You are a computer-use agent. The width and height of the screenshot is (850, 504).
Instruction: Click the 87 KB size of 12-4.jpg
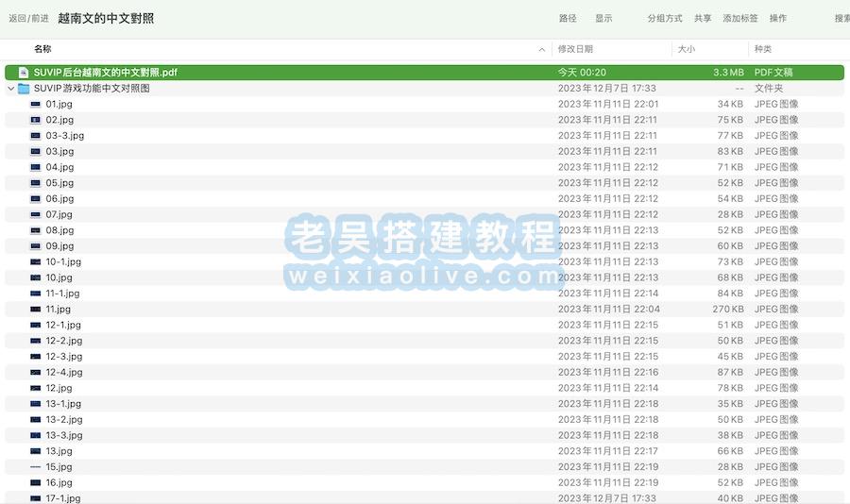[731, 372]
